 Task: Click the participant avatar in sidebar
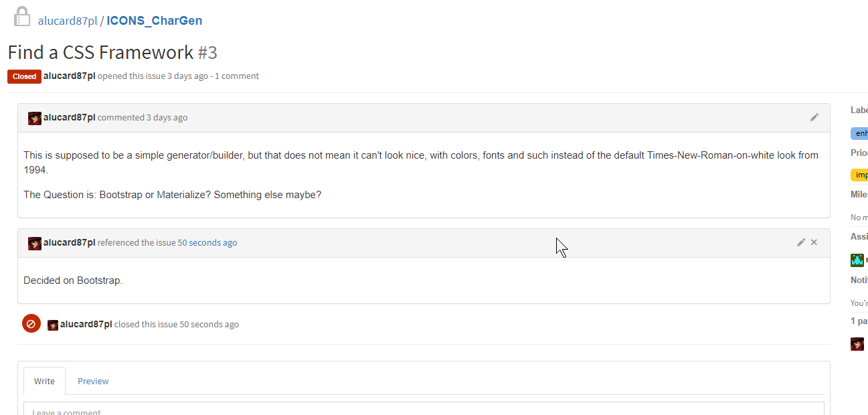(857, 344)
